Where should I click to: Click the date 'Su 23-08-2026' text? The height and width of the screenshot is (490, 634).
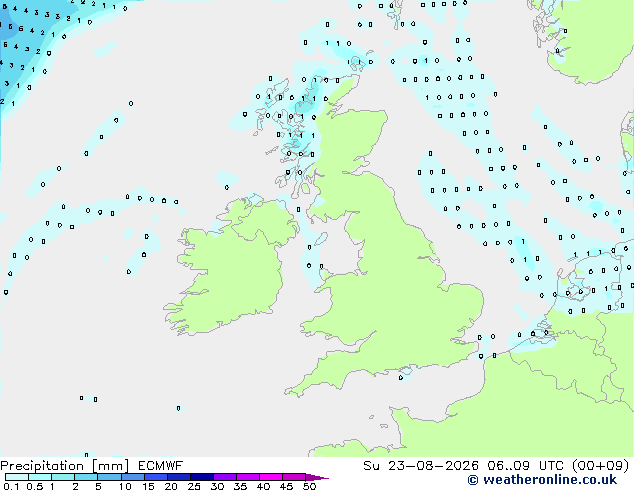(x=421, y=466)
